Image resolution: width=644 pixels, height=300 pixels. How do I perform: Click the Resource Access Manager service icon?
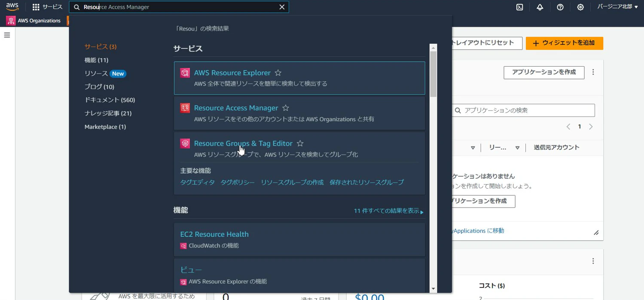(185, 108)
